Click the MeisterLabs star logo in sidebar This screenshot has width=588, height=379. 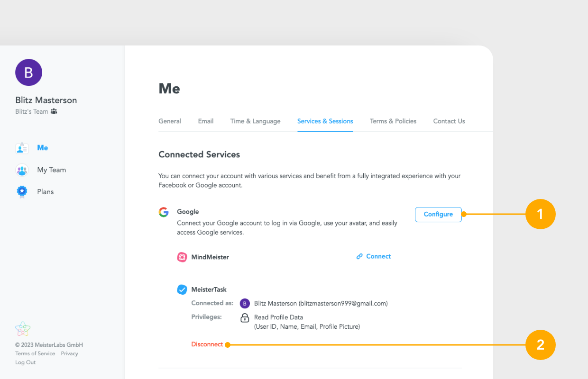23,329
